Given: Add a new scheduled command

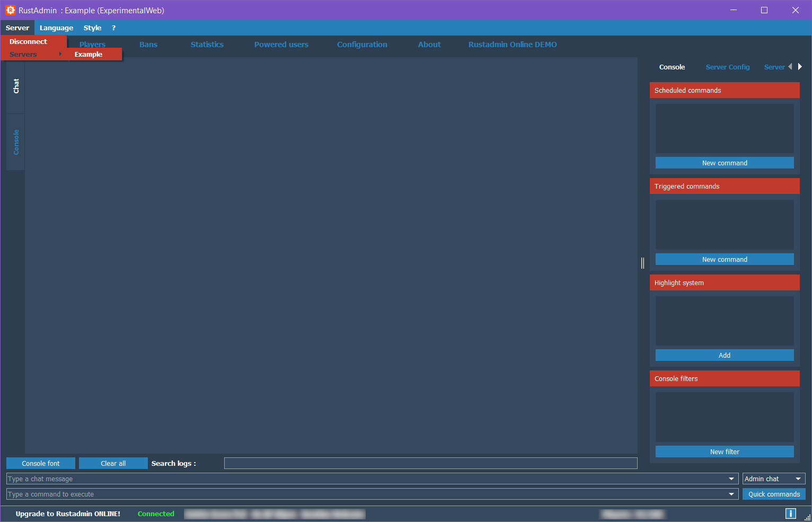Looking at the screenshot, I should pos(724,163).
